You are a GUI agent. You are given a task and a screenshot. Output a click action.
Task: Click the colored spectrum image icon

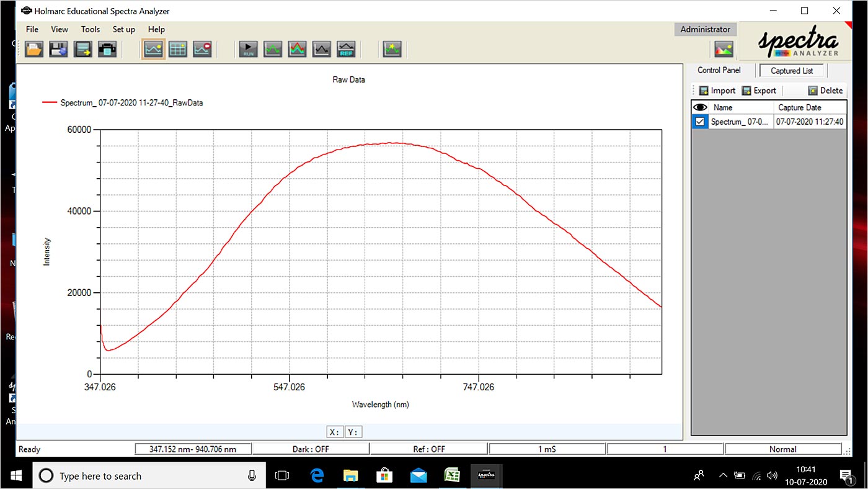click(724, 49)
